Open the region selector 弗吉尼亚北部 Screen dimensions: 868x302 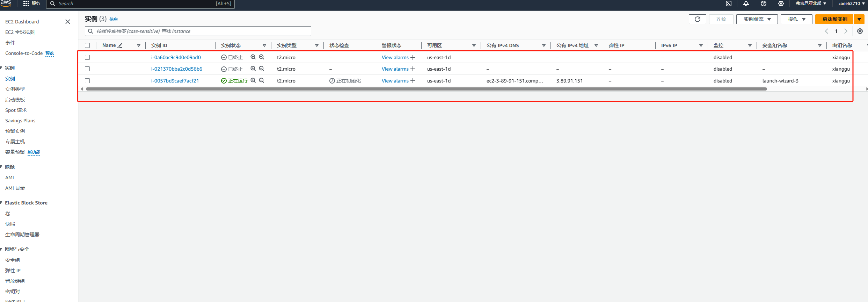pos(811,3)
